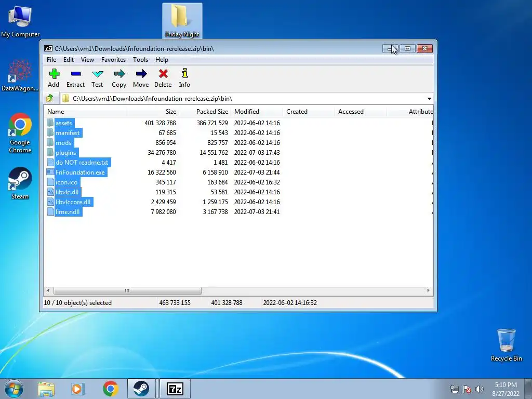Open the Tools menu

pyautogui.click(x=140, y=60)
